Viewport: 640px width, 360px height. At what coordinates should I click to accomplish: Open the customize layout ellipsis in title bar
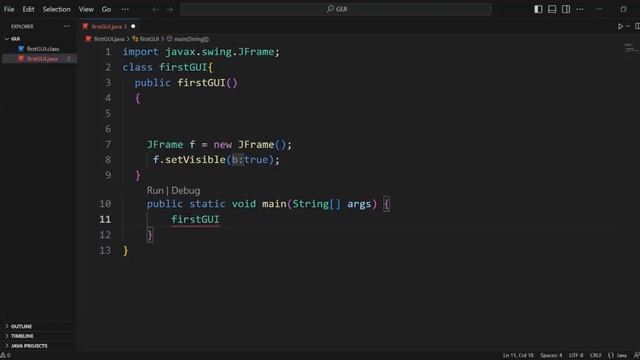[580, 9]
